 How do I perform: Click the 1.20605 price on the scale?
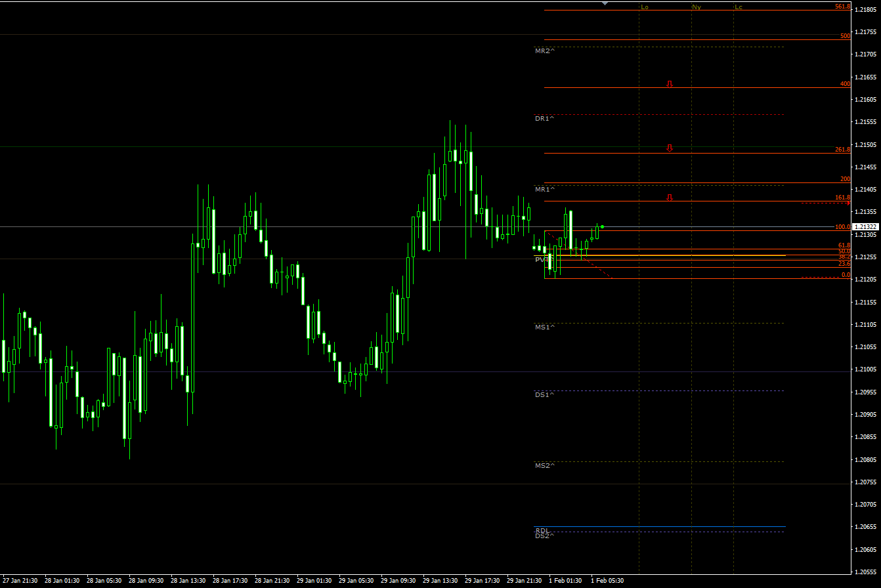pos(866,550)
